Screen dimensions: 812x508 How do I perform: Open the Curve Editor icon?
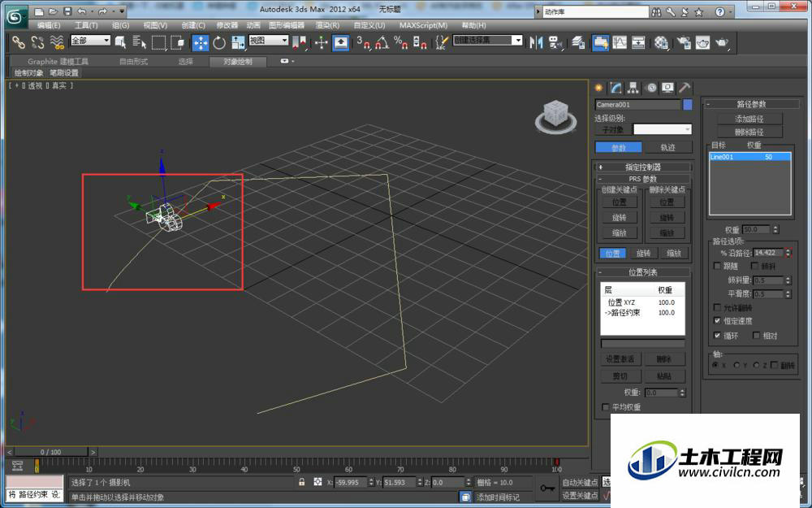620,42
